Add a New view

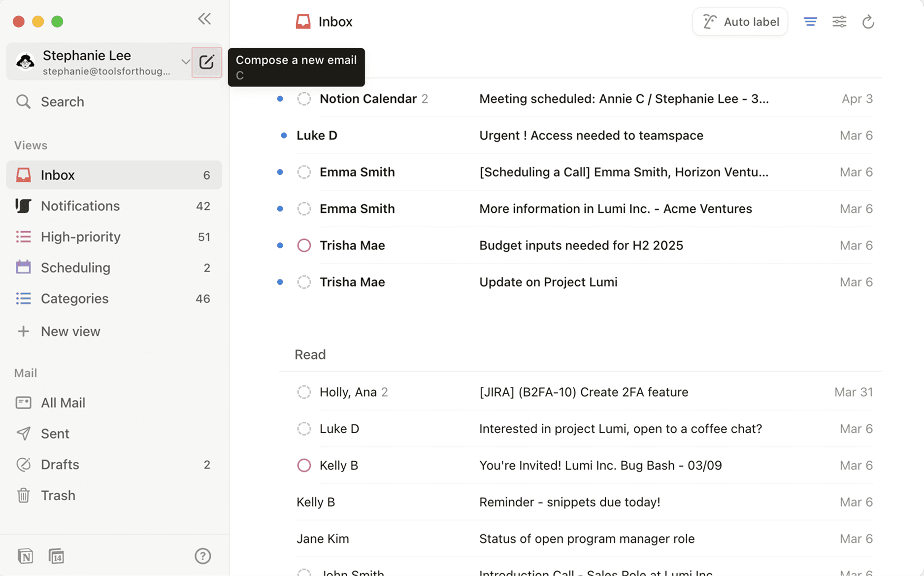pyautogui.click(x=70, y=332)
